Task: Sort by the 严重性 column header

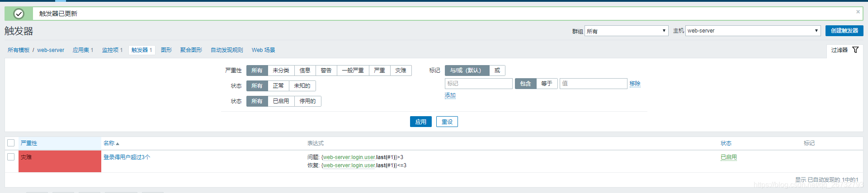Action: (29, 143)
